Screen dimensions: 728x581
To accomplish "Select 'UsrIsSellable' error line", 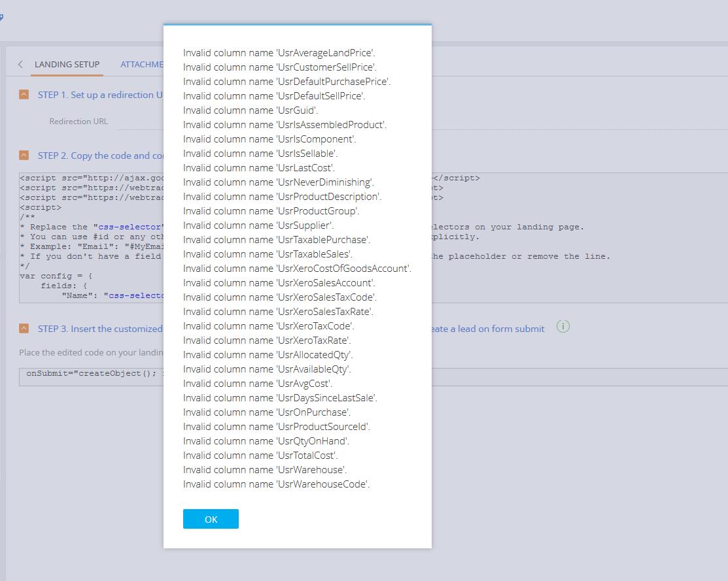I will pos(260,154).
